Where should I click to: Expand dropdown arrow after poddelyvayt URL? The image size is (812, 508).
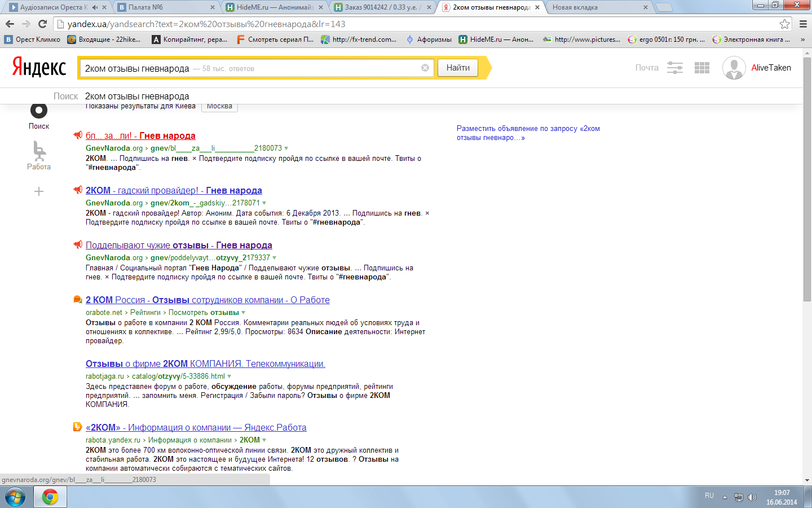click(x=275, y=258)
